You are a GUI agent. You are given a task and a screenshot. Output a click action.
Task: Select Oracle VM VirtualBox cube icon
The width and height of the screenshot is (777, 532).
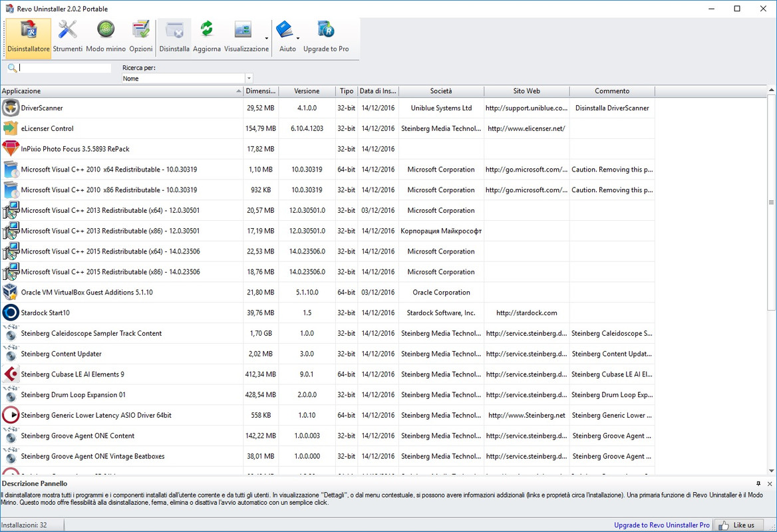[x=11, y=292]
